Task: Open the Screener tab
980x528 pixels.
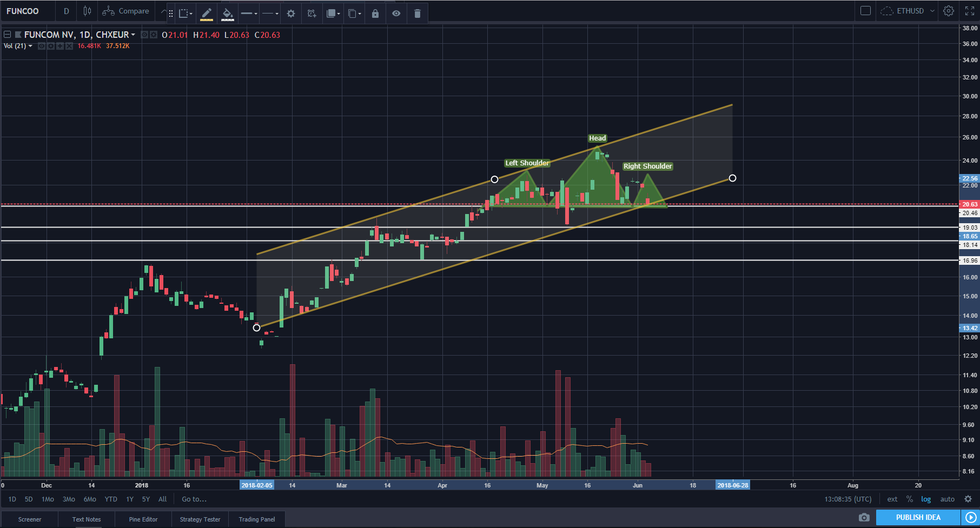Action: click(x=30, y=519)
